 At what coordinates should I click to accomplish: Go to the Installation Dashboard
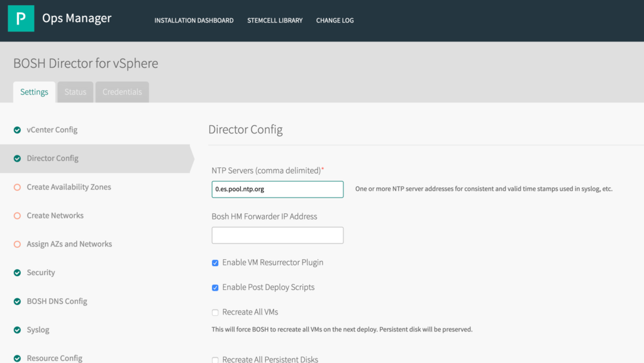click(x=194, y=20)
